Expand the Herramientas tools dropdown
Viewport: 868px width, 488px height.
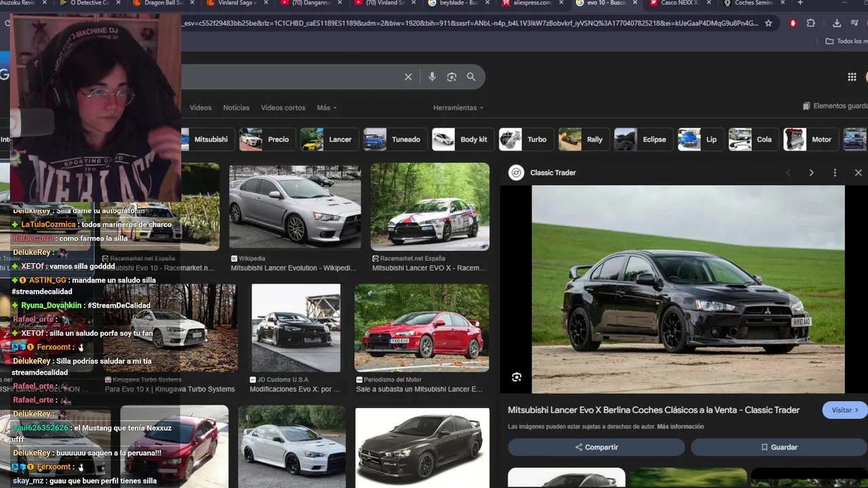tap(458, 108)
